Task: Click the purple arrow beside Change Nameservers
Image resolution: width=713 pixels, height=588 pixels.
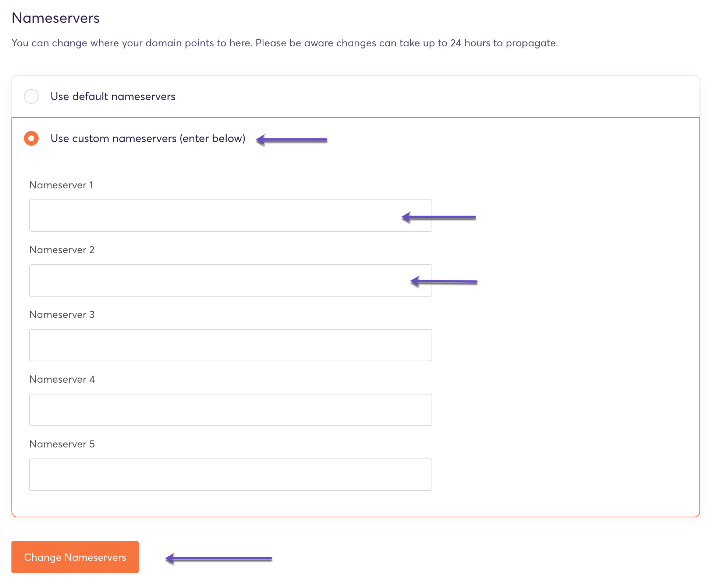Action: click(x=219, y=559)
